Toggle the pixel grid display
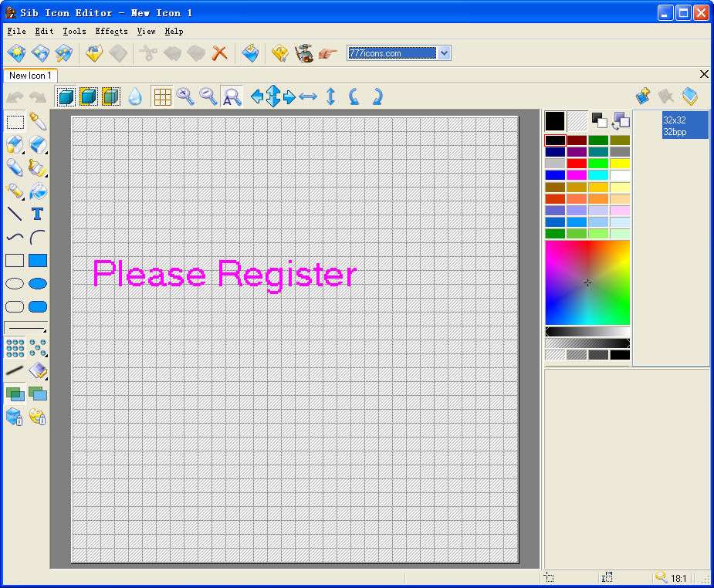 point(162,96)
